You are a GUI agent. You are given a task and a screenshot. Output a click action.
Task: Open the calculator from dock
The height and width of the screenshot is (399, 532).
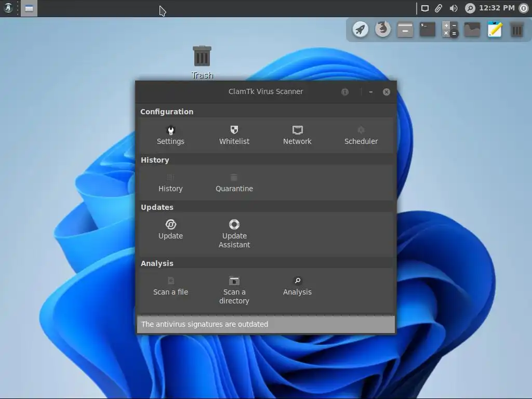coord(450,30)
